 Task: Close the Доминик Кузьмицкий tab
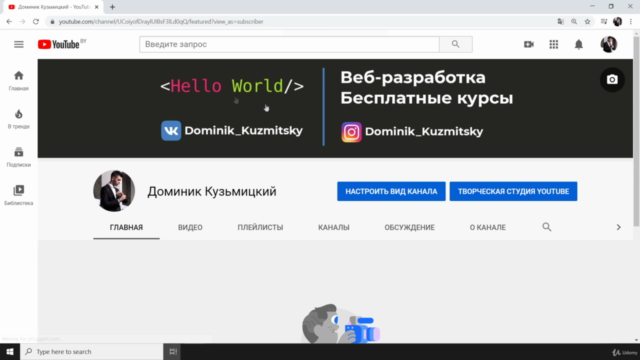point(97,7)
